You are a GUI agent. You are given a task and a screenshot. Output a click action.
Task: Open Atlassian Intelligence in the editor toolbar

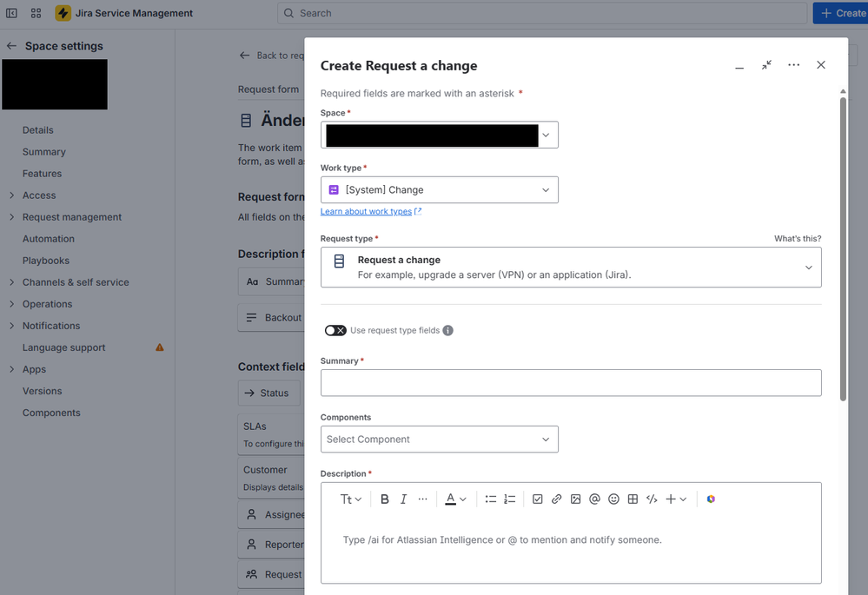[x=711, y=499]
